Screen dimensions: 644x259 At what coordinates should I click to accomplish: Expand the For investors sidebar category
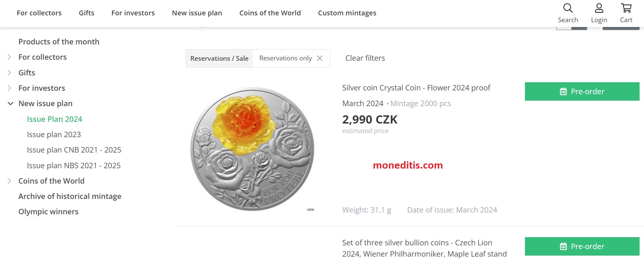pyautogui.click(x=10, y=88)
